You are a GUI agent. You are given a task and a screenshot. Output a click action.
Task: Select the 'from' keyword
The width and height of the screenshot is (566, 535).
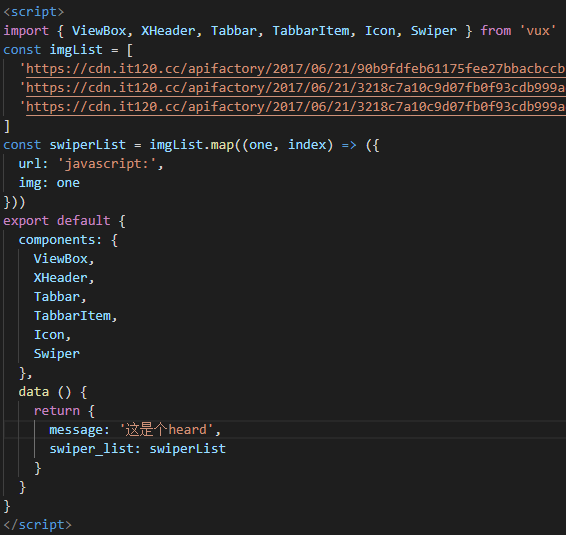click(496, 31)
